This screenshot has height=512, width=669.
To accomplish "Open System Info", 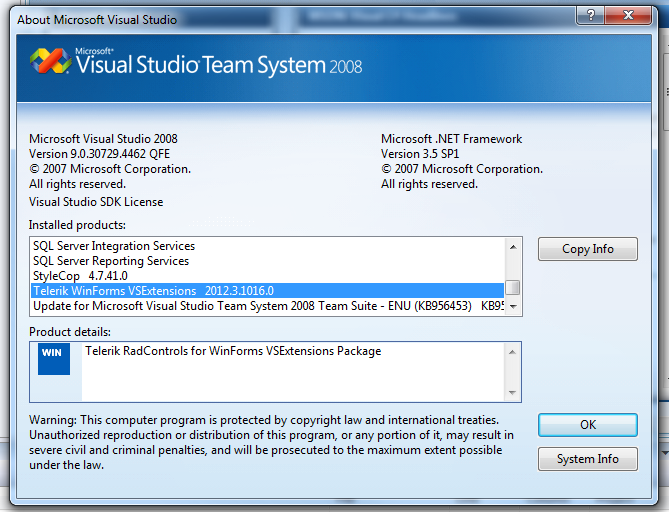I will point(588,459).
